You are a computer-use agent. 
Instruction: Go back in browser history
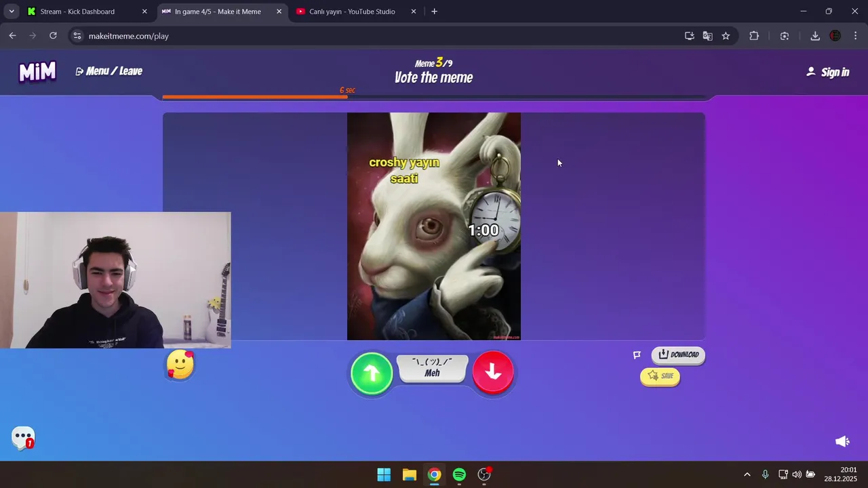pos(12,36)
